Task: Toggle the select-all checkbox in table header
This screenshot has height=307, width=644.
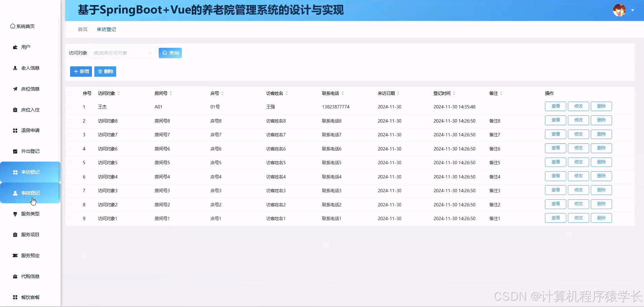Action: 70,93
